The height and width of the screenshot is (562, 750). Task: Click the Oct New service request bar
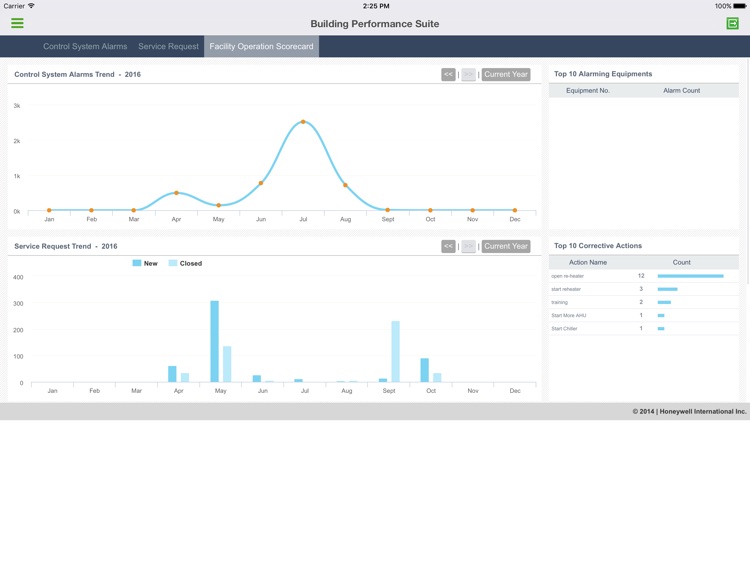pyautogui.click(x=425, y=370)
